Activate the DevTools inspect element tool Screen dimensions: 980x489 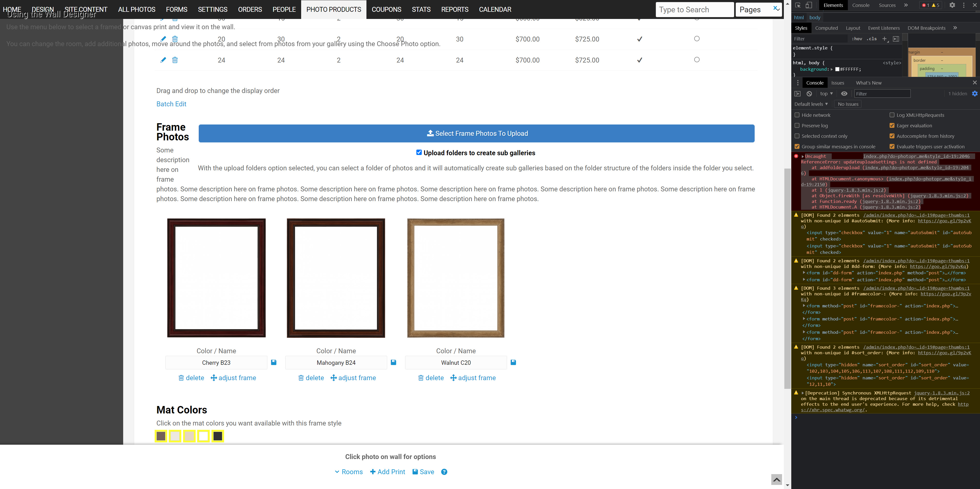pyautogui.click(x=798, y=5)
